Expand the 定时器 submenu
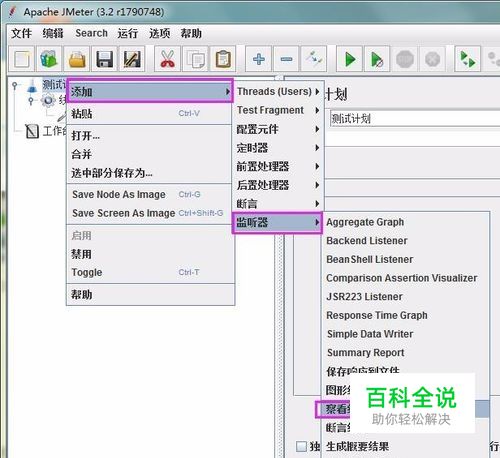 coord(278,148)
